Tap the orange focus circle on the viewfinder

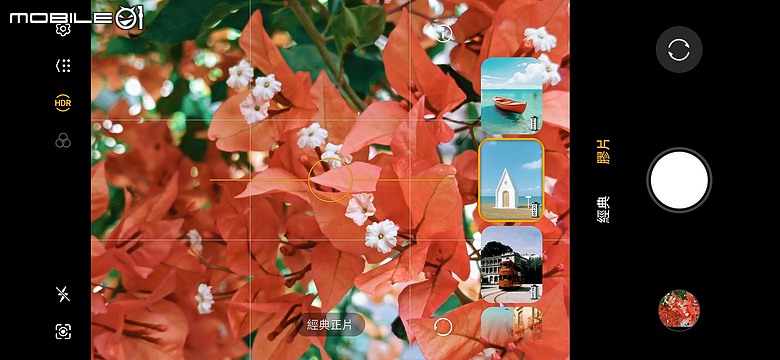[330, 180]
